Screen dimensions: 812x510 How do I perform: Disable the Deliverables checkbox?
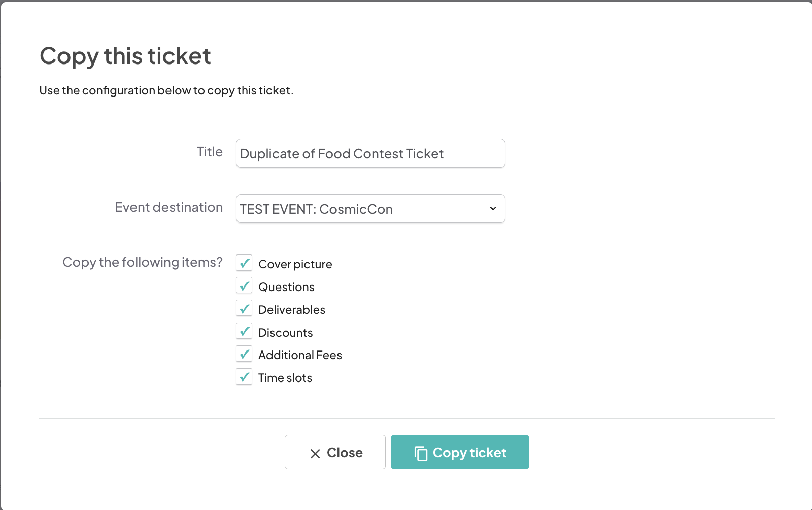click(244, 309)
